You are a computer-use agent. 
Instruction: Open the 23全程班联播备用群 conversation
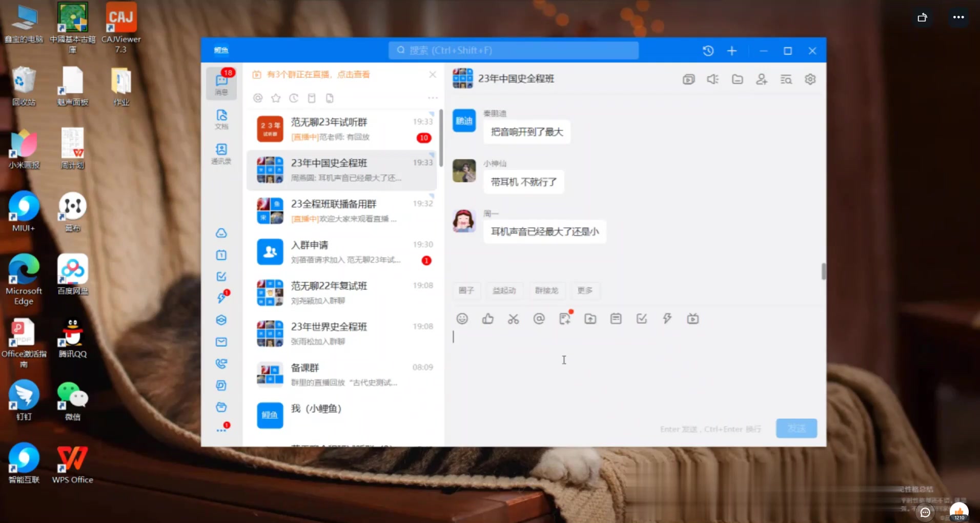coord(342,211)
